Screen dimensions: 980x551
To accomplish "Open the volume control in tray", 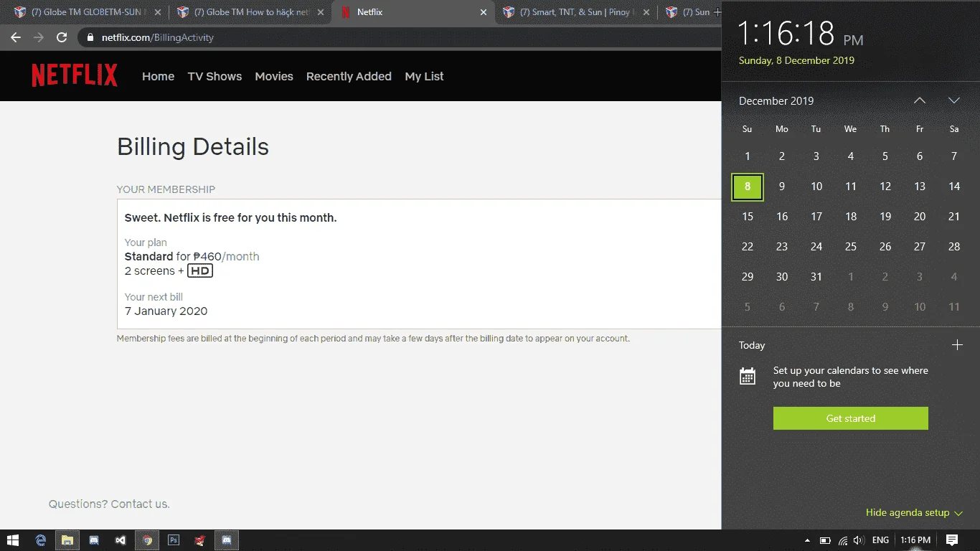I will pyautogui.click(x=859, y=540).
